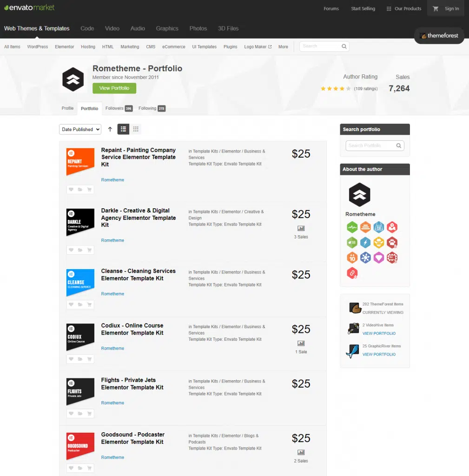Viewport: 469px width, 476px height.
Task: Favorite the Cleanse template kit
Action: [x=71, y=304]
